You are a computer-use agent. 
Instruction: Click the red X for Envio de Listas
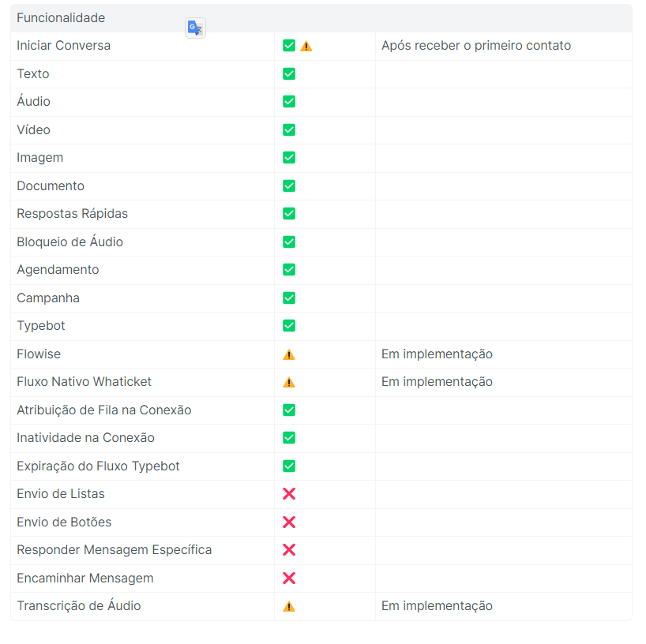[x=289, y=494]
